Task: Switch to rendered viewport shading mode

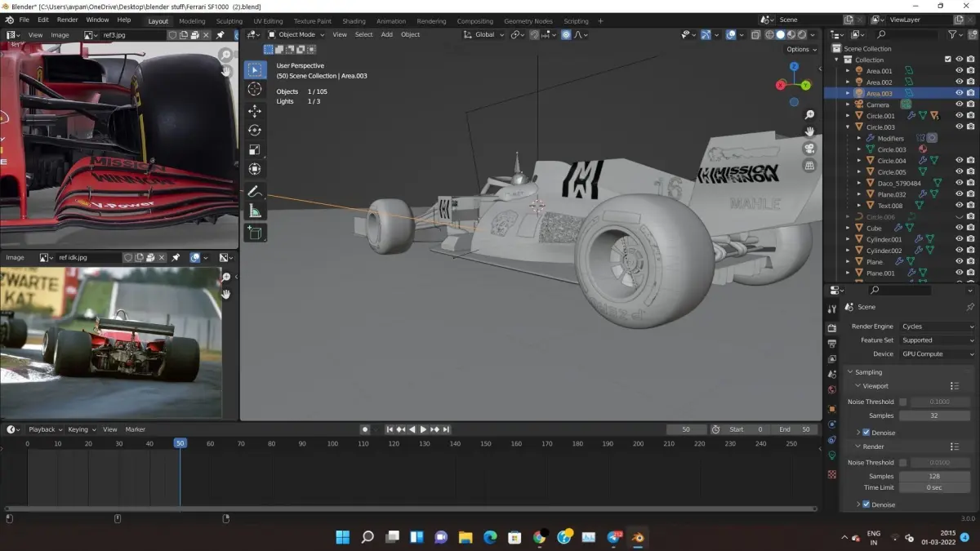Action: tap(802, 34)
